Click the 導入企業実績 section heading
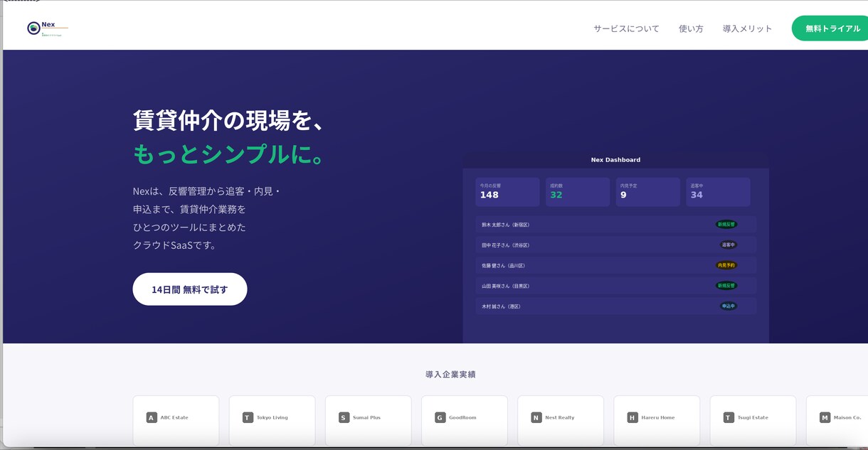Image resolution: width=868 pixels, height=450 pixels. pyautogui.click(x=450, y=375)
